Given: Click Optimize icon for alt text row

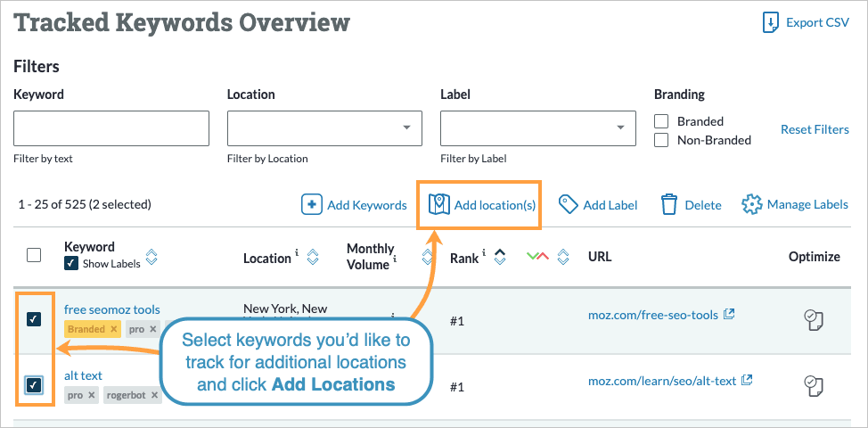Looking at the screenshot, I should point(813,386).
